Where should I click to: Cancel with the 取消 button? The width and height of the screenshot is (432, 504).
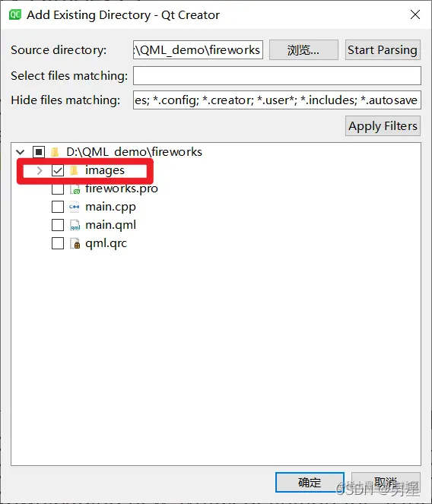pyautogui.click(x=386, y=482)
